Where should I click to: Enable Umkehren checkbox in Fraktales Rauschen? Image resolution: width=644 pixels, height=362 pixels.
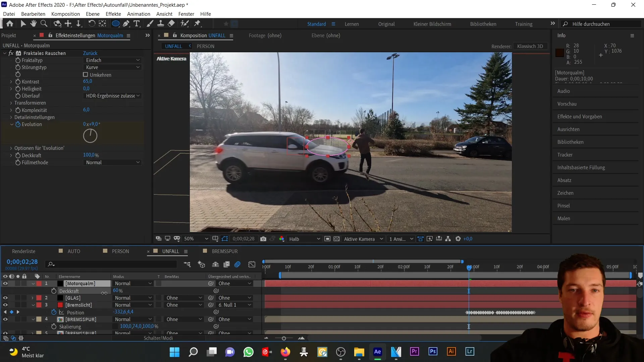(x=86, y=75)
